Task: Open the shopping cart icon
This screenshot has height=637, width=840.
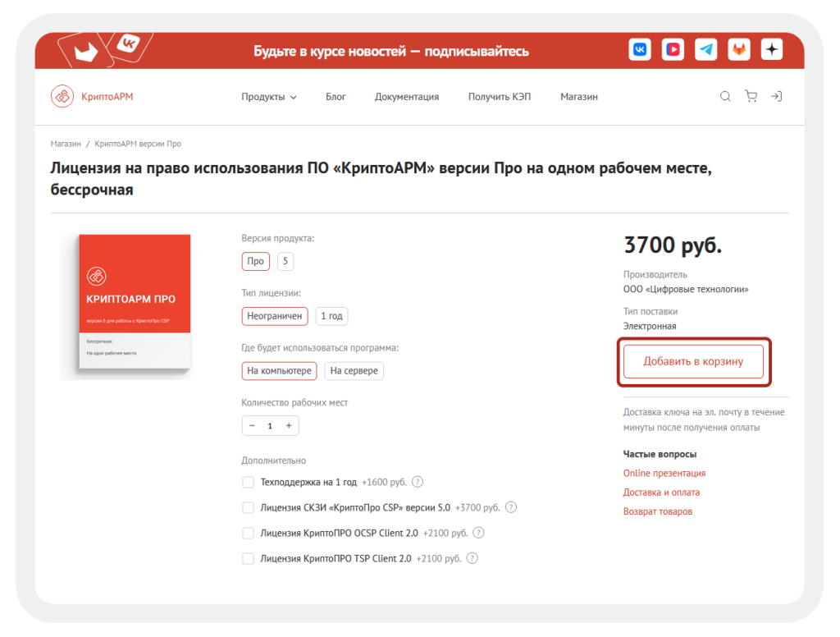Action: [x=751, y=96]
